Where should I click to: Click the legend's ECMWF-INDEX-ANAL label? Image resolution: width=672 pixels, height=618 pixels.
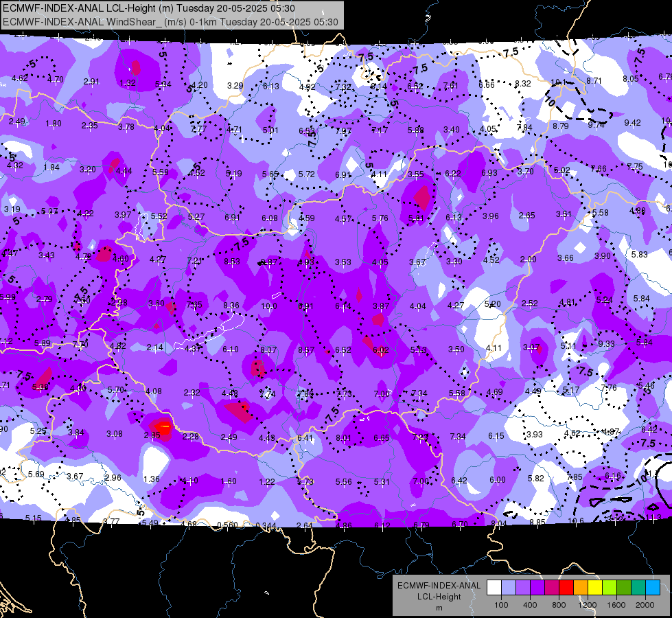click(439, 586)
